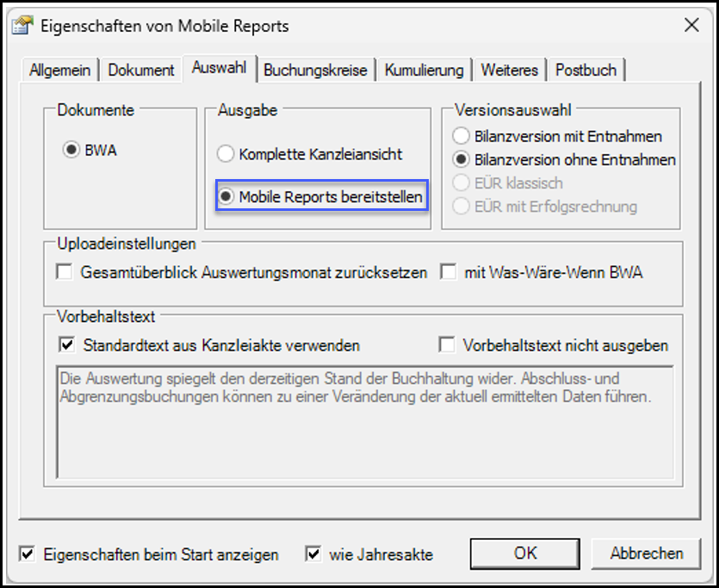Choose Bilanzversion mit Entnahmen
Viewport: 719px width, 588px height.
[x=461, y=136]
